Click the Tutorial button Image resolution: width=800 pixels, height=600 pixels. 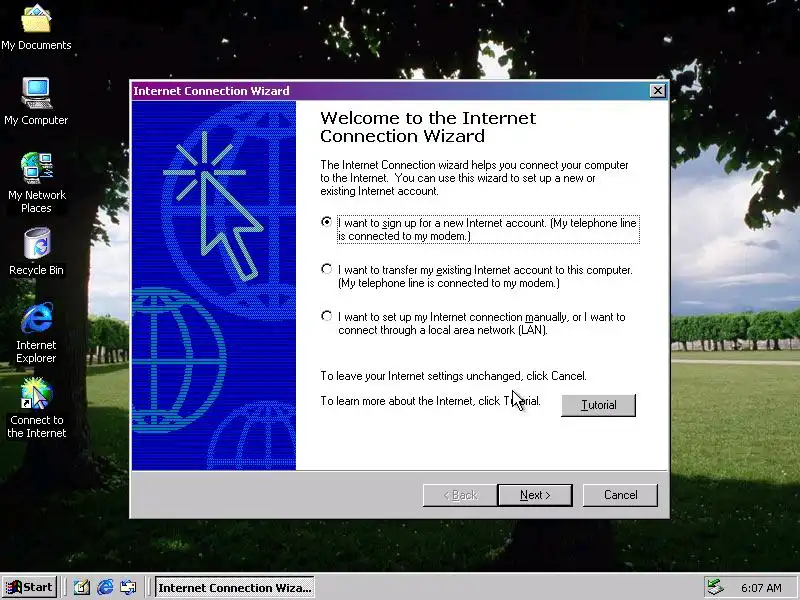coord(598,405)
